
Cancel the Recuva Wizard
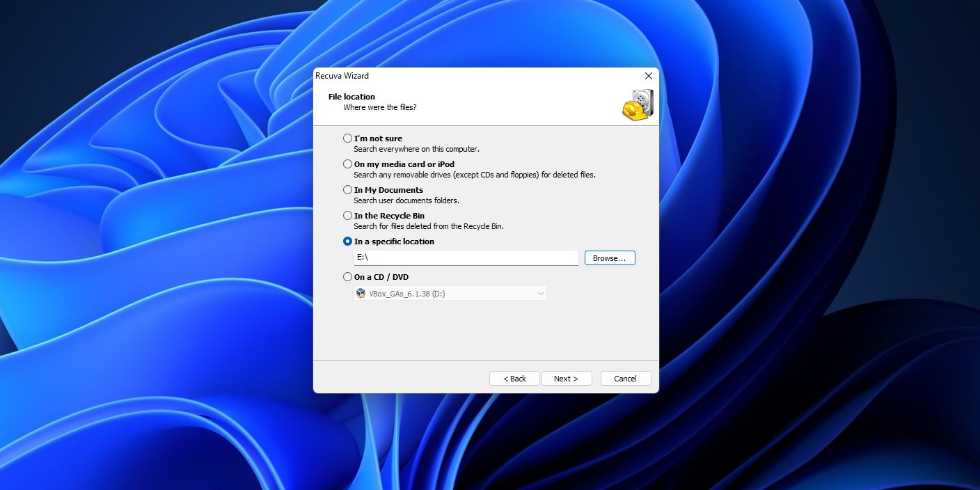[x=626, y=379]
